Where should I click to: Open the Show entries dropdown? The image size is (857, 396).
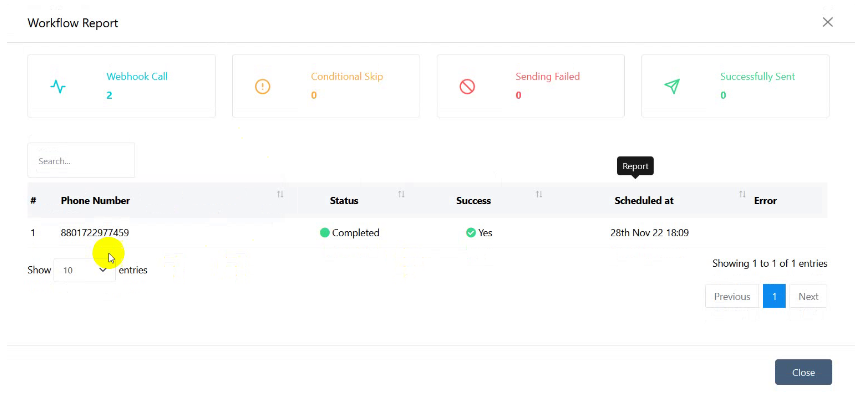pos(85,270)
